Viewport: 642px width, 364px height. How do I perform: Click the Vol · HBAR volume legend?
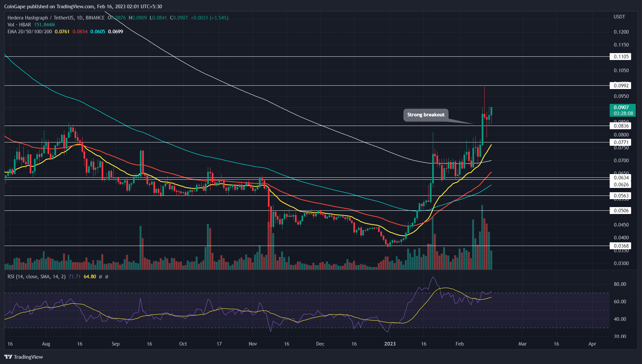(19, 25)
